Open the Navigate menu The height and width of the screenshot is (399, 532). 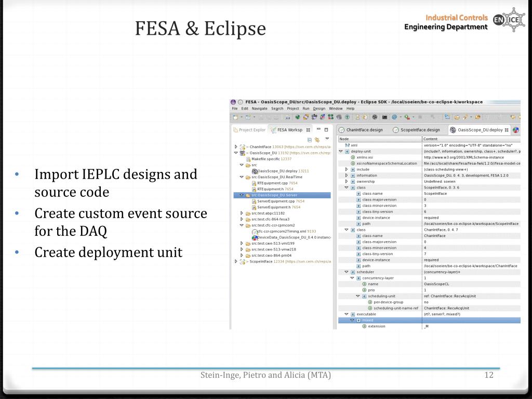260,109
